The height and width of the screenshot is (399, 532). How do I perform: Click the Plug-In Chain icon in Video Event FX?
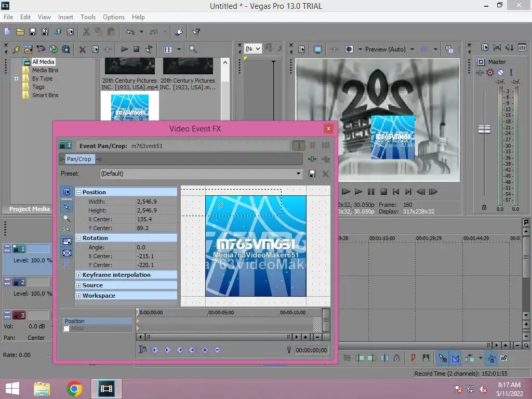312,159
